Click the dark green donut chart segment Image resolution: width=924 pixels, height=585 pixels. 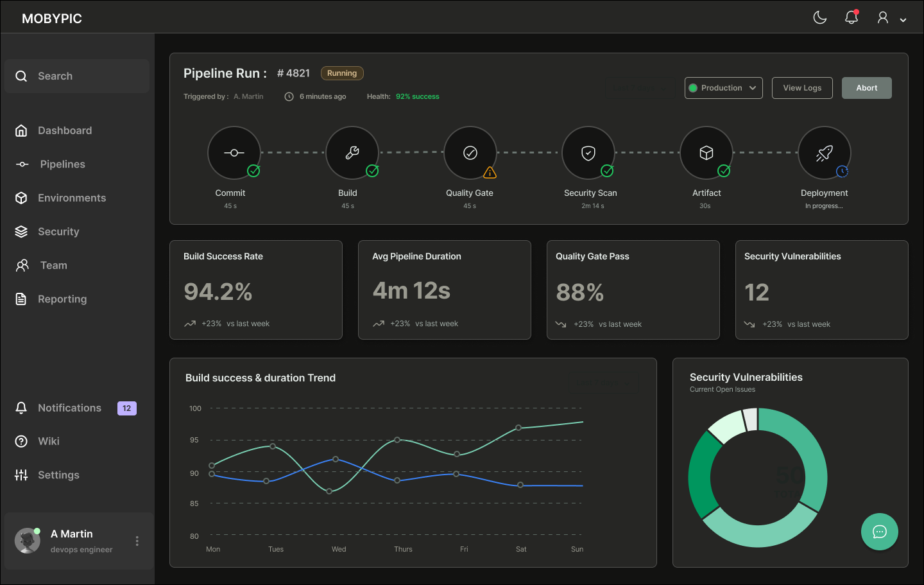(x=700, y=476)
